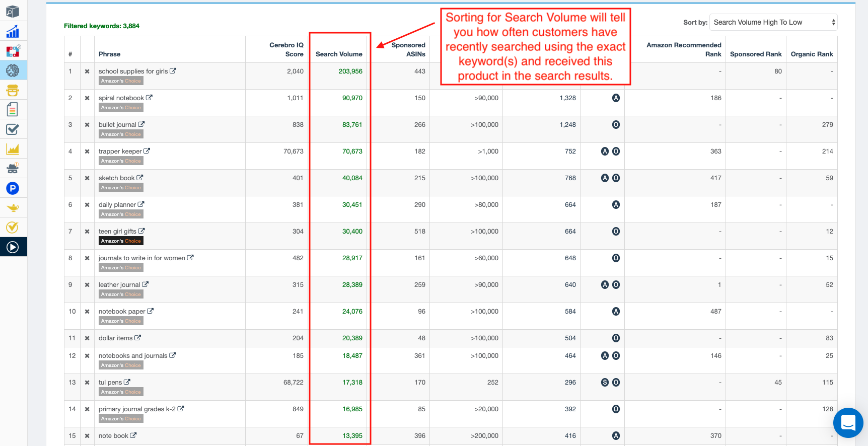Click the 'spiral notebook' phrase text
Screen dimensions: 868x446
click(x=121, y=98)
